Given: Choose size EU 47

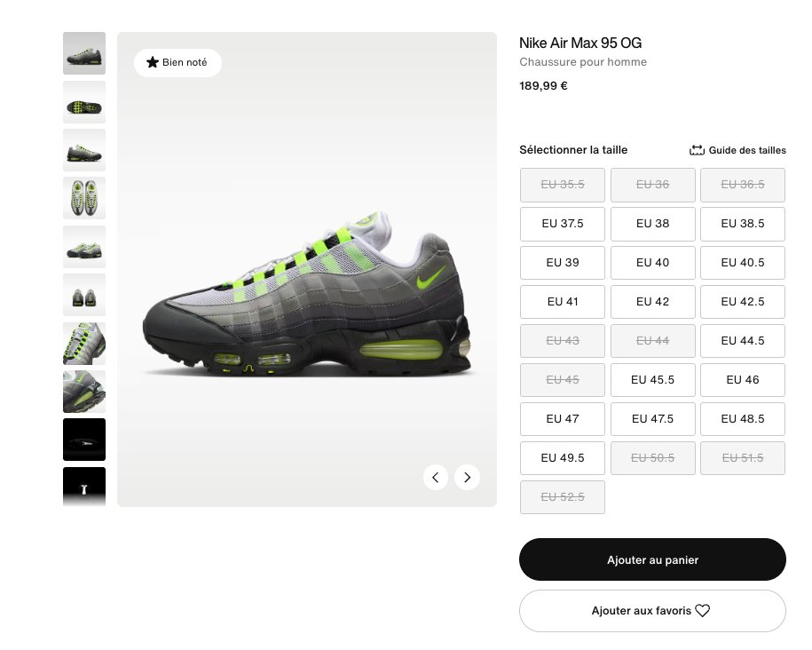Looking at the screenshot, I should click(563, 419).
